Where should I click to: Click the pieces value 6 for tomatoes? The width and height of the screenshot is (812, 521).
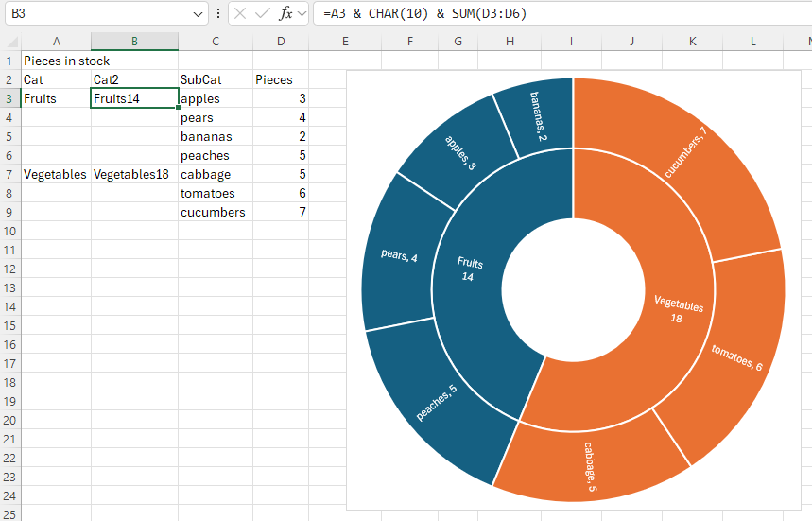281,193
